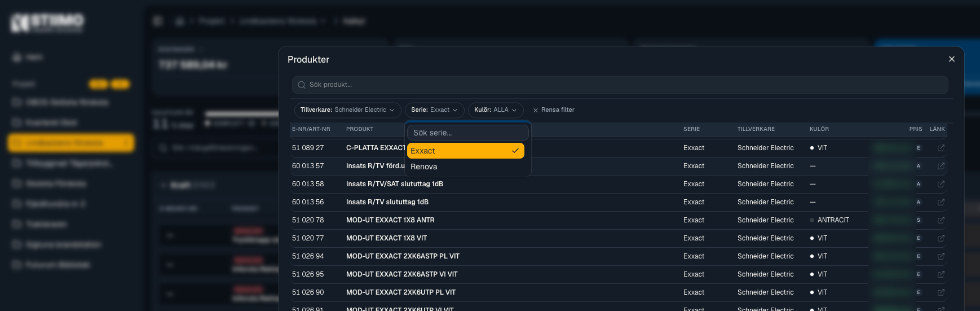
Task: Close the Produkter dialog
Action: 952,59
